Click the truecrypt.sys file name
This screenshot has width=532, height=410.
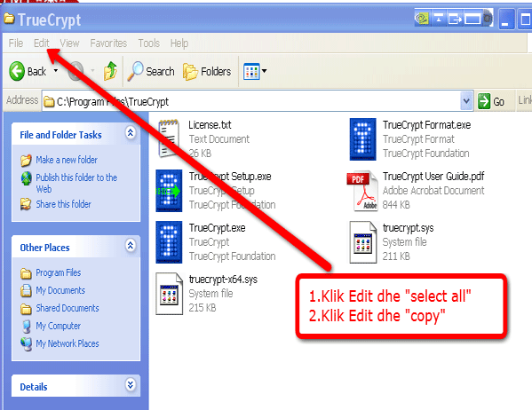click(408, 228)
